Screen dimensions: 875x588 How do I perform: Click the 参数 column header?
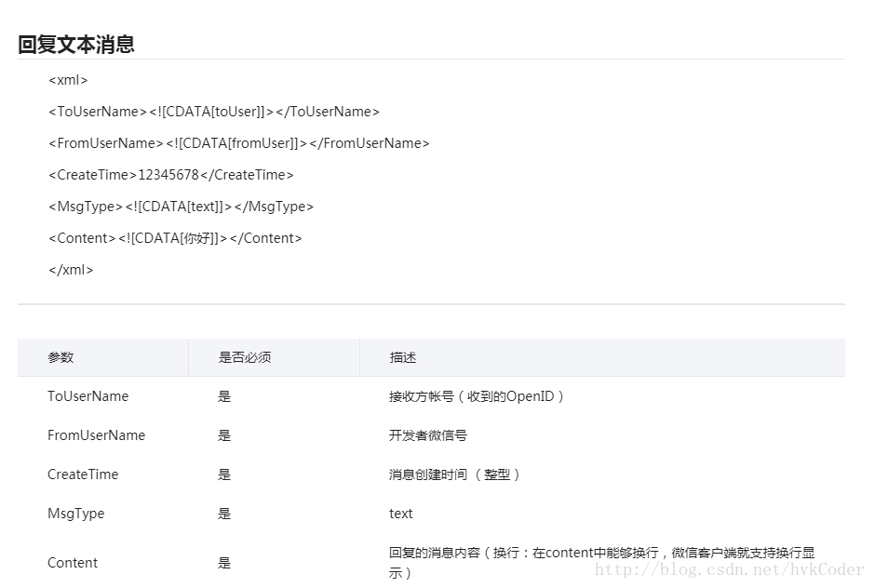[61, 357]
